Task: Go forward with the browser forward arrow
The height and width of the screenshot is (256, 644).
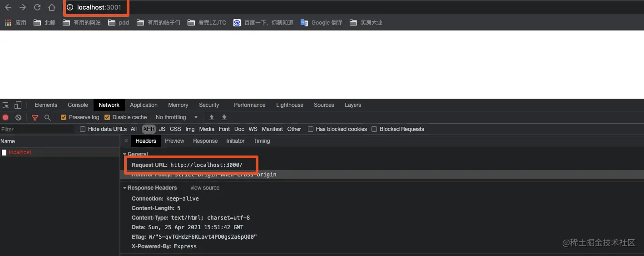Action: (23, 7)
